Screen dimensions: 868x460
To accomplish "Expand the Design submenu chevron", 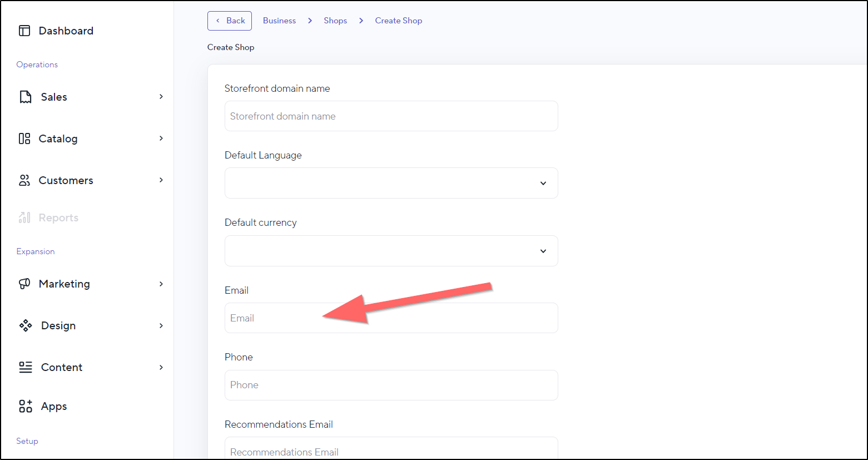I will pos(161,325).
